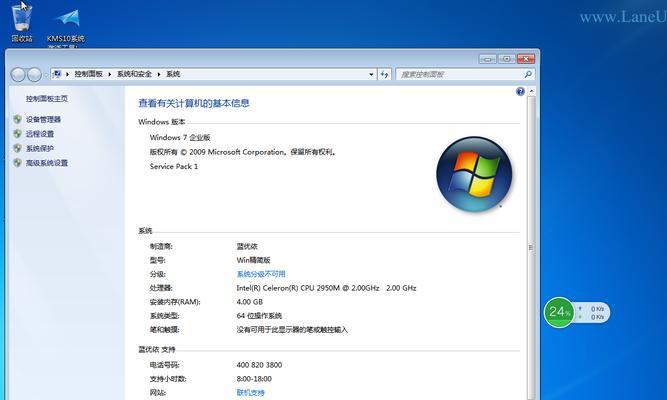Click the green 24% memory usage ball
This screenshot has height=400, width=667.
click(x=559, y=312)
